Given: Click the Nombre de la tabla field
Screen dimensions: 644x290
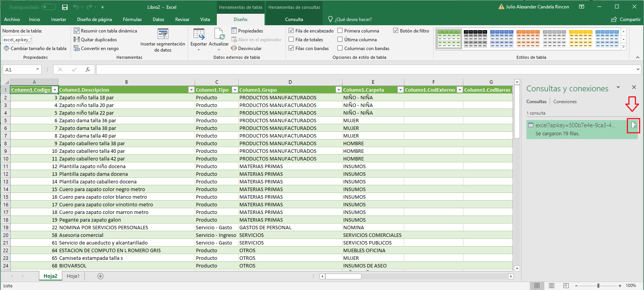Looking at the screenshot, I should click(x=17, y=40).
